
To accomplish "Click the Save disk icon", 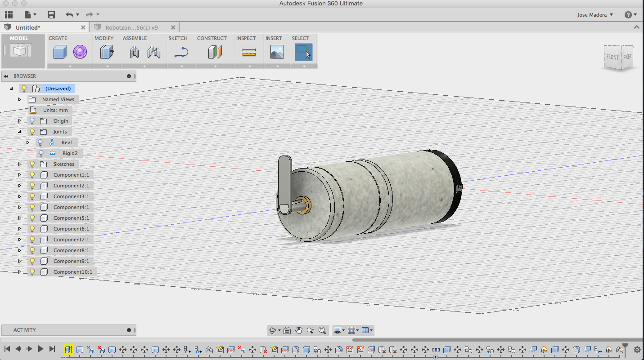I will 51,15.
